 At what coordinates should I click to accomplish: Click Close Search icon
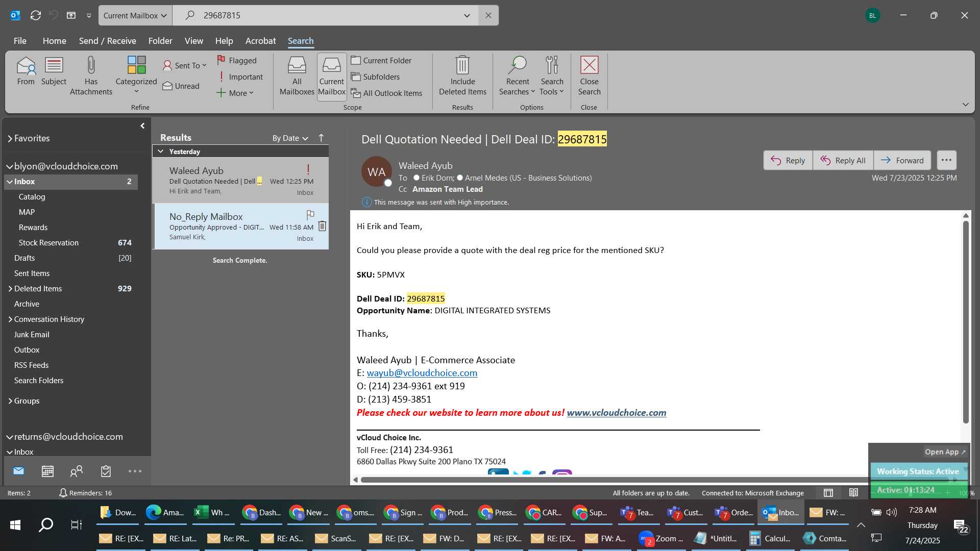(x=589, y=76)
